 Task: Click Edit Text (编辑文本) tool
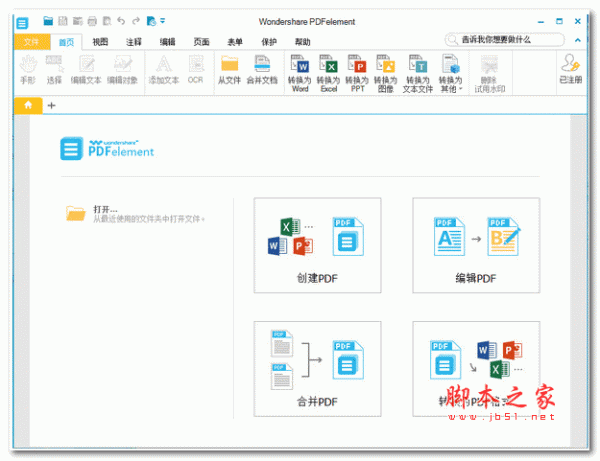(86, 69)
